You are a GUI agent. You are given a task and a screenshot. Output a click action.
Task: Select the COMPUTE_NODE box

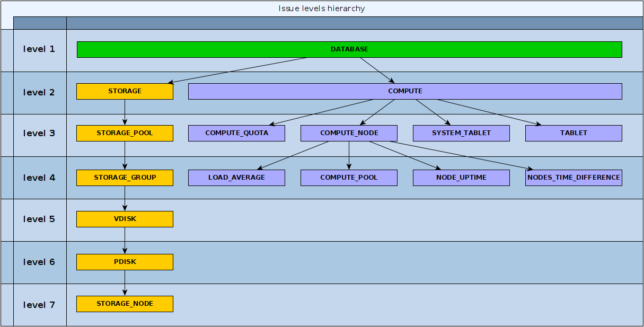349,133
